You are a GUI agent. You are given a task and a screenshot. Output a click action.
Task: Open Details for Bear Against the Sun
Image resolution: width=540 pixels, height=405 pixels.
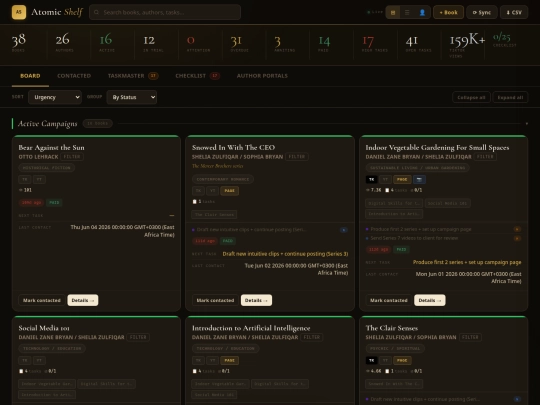click(83, 300)
